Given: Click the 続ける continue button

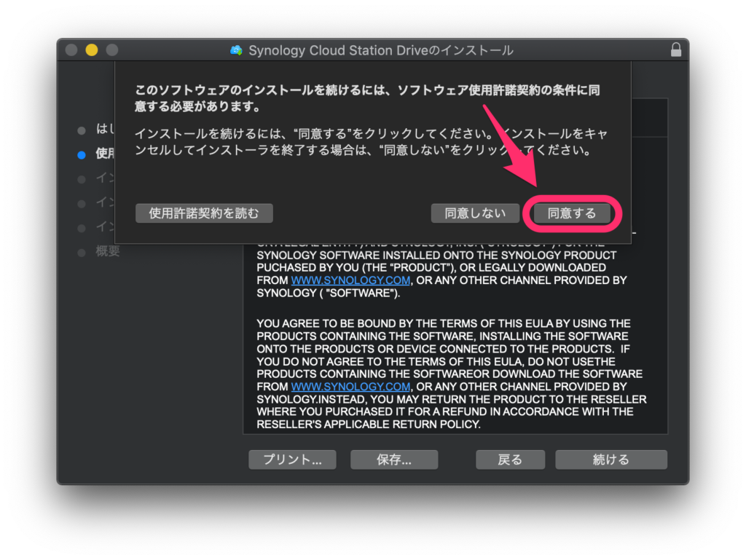Looking at the screenshot, I should pos(610,460).
